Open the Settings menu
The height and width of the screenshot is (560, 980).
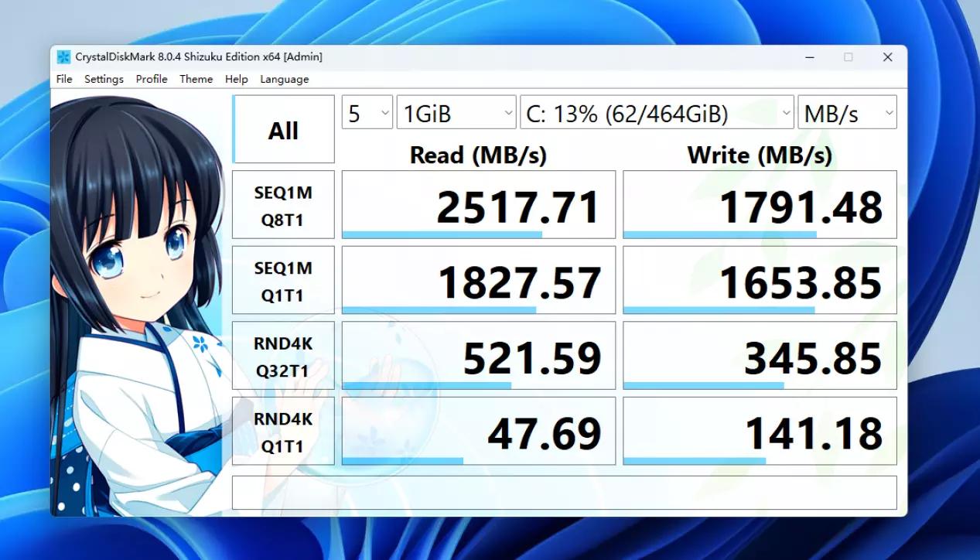tap(104, 79)
